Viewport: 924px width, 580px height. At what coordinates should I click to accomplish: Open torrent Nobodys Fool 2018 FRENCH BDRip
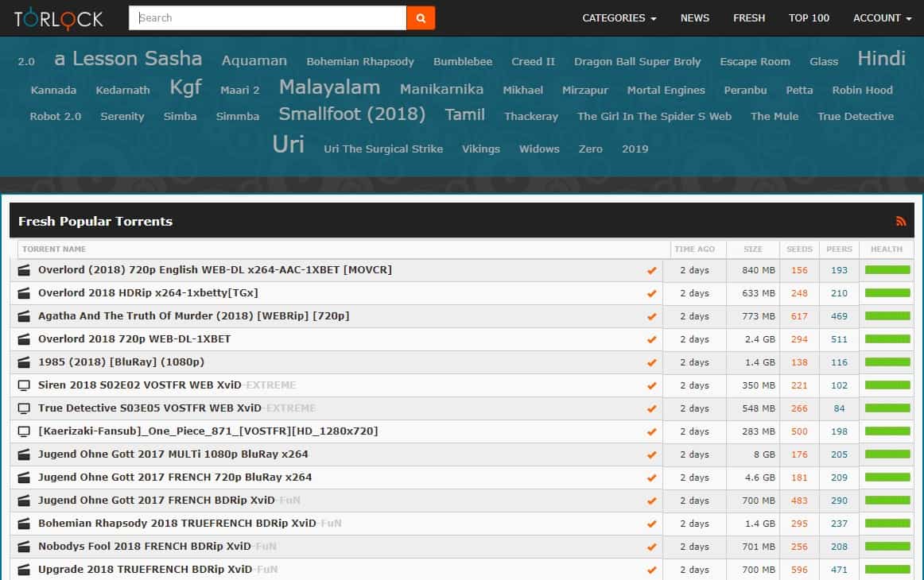pos(157,546)
